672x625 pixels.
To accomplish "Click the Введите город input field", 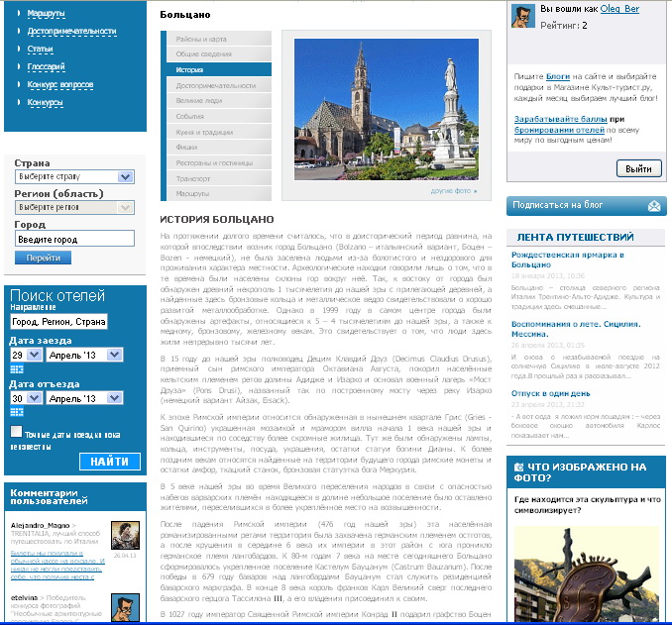I will tap(74, 239).
